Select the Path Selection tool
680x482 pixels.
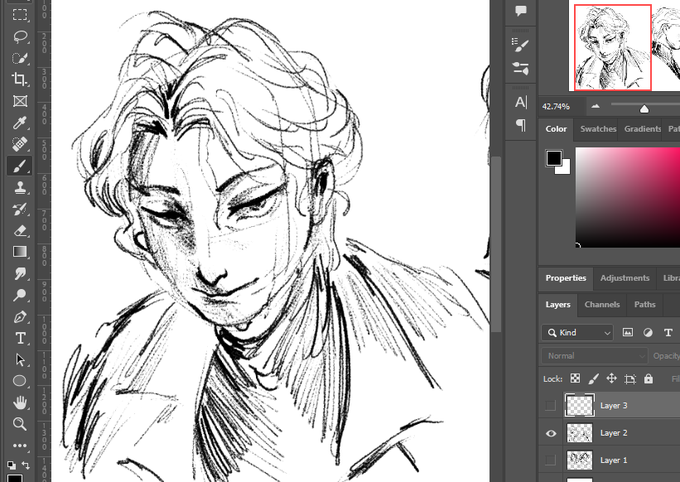click(x=20, y=360)
